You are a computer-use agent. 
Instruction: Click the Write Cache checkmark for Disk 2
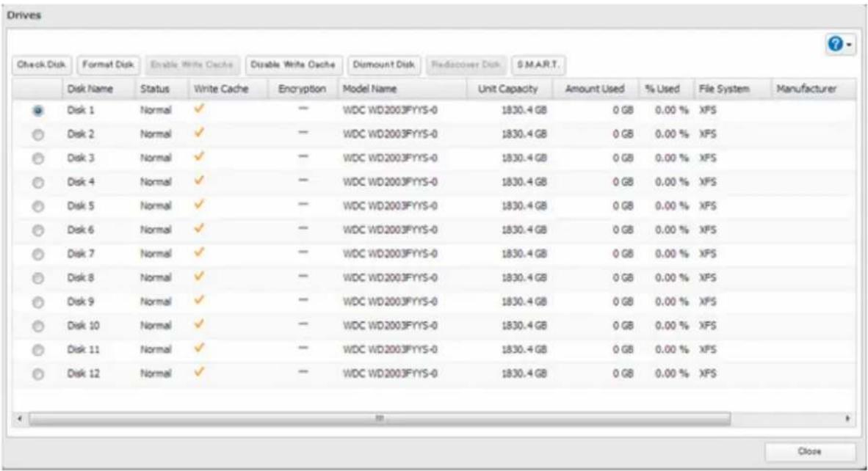coord(199,133)
